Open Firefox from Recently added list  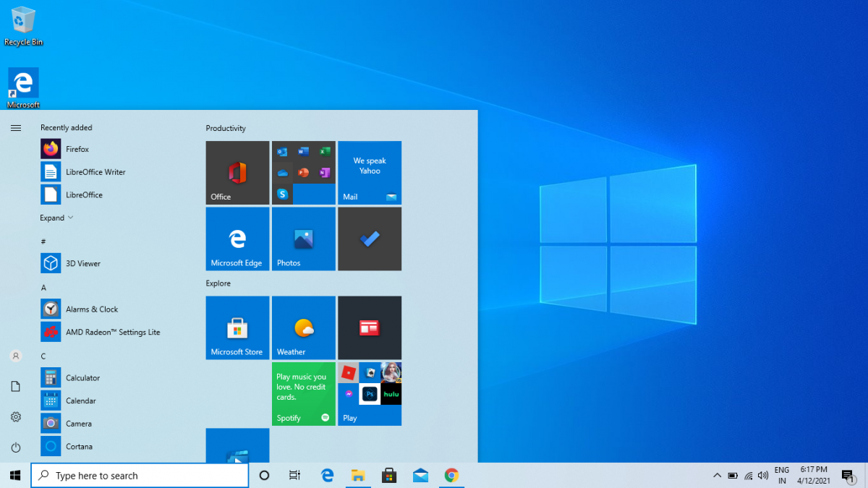[x=77, y=149]
